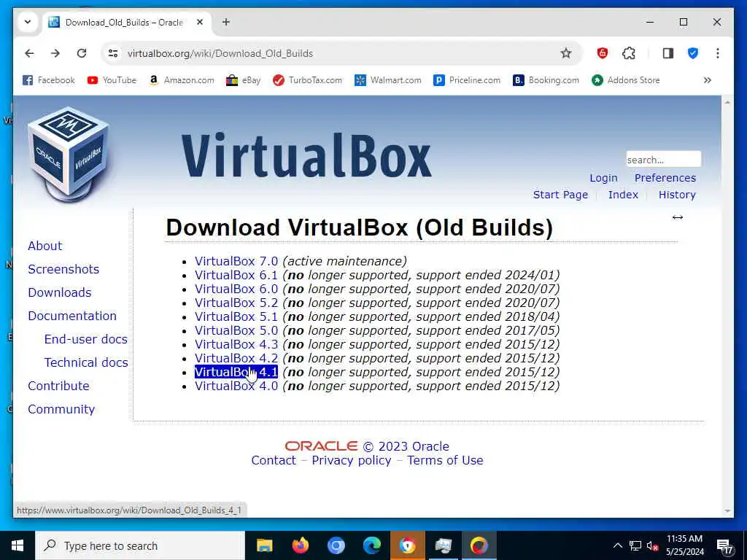Click the Privacy policy footer link

coord(351,461)
